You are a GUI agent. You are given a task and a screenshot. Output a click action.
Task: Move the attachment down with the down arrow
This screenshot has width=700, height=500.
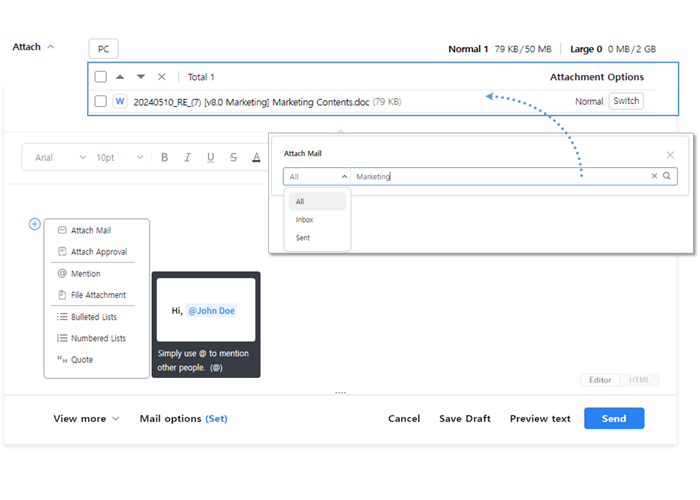[x=141, y=77]
